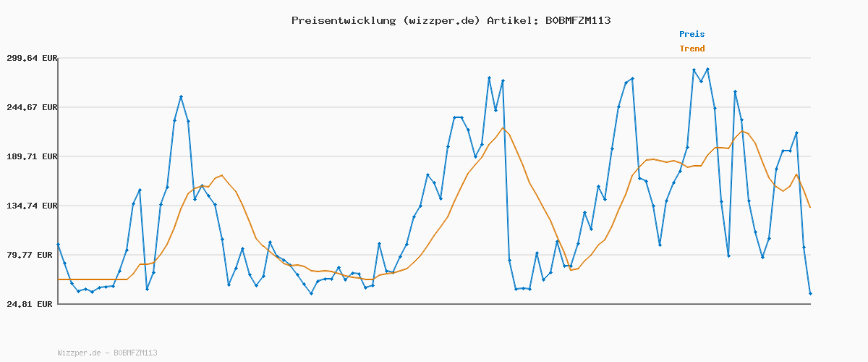Viewport: 868px width, 362px height.
Task: Click the trend line's valley after its highest peak
Action: [571, 269]
